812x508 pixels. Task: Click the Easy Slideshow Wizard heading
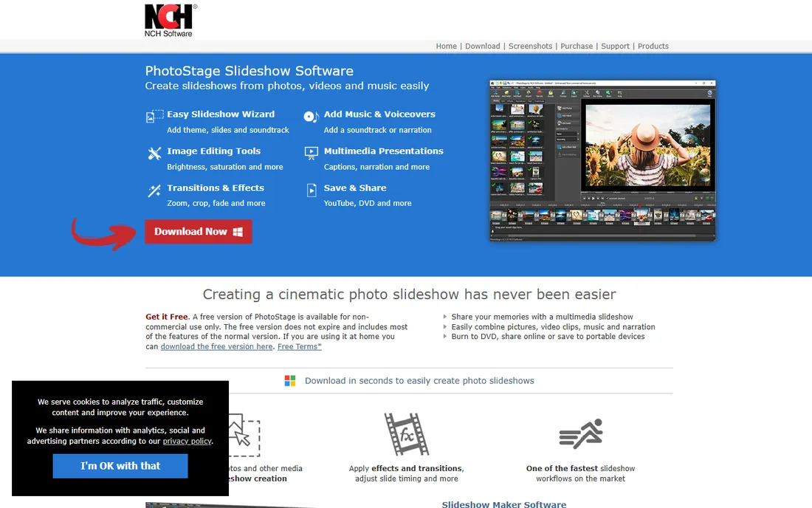[x=221, y=114]
